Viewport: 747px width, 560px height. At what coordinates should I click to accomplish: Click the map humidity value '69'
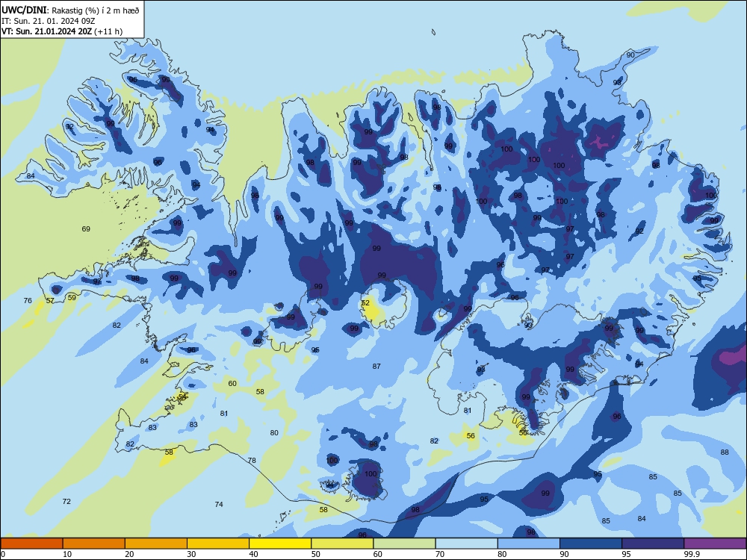click(86, 229)
